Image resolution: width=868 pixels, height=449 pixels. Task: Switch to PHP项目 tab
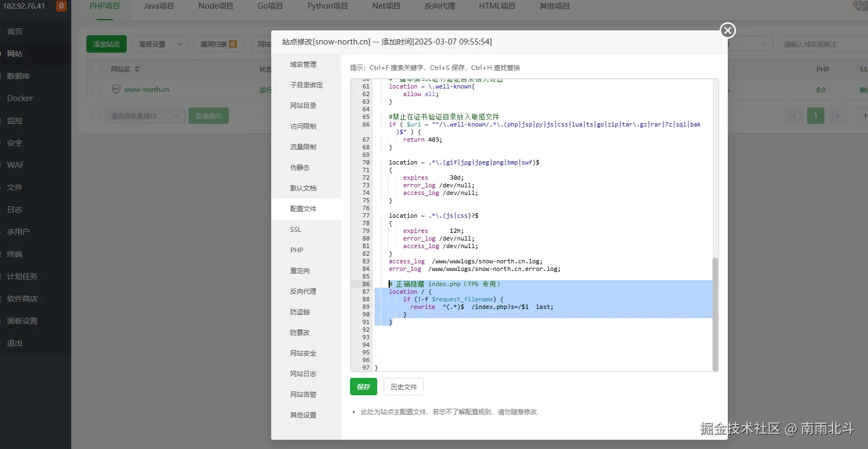[x=105, y=6]
